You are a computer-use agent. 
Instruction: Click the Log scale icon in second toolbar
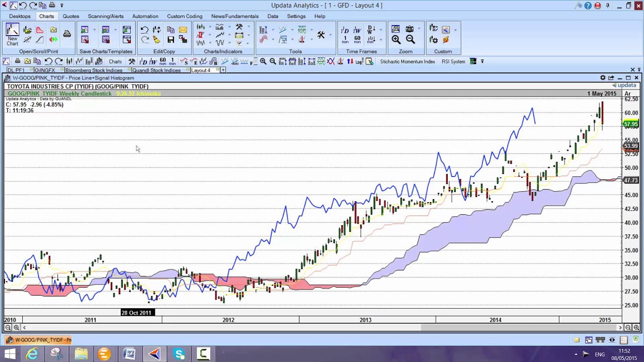pos(359,61)
